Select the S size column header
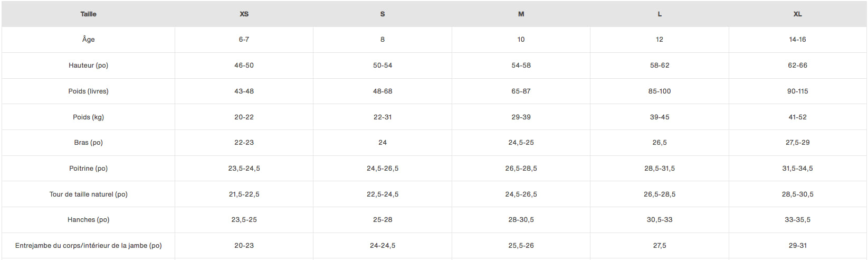 click(383, 14)
